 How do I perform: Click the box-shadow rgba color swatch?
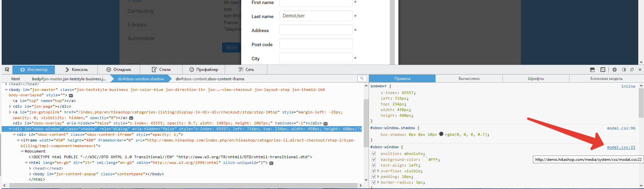point(441,134)
